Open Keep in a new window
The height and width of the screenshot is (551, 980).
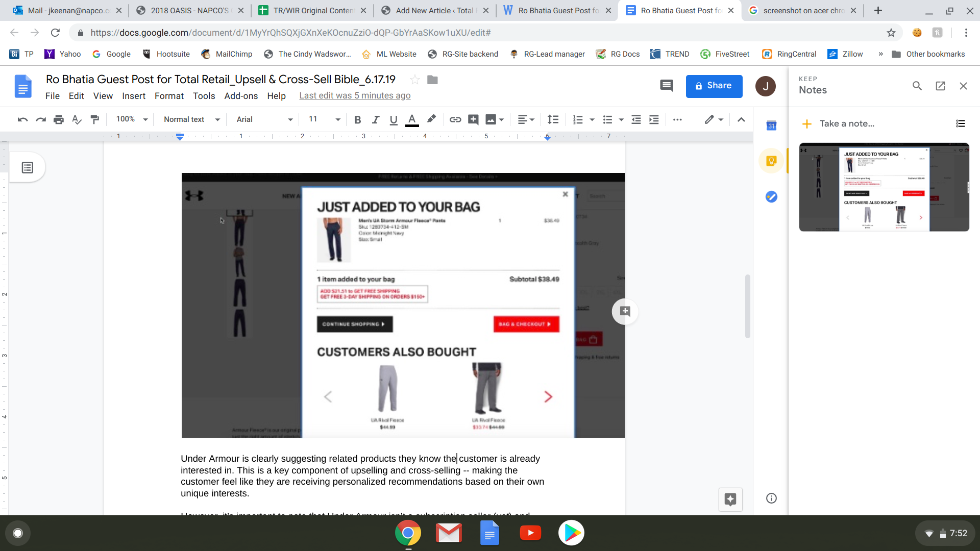[940, 86]
